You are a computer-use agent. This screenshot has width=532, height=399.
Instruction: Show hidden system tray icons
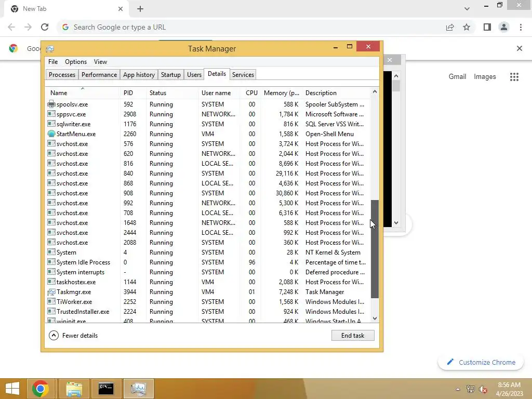(x=458, y=389)
